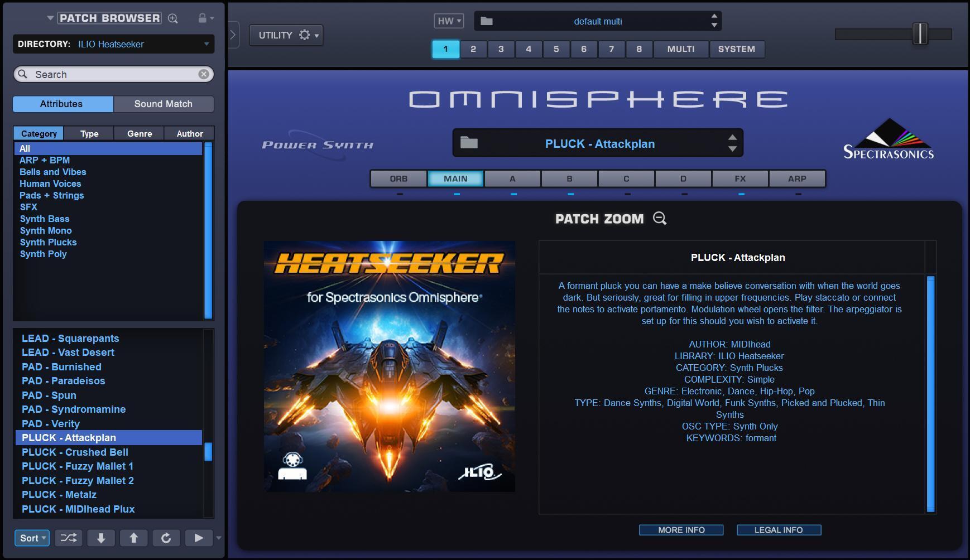Load previous patch with up arrow icon
Viewport: 970px width, 560px height.
click(x=133, y=538)
